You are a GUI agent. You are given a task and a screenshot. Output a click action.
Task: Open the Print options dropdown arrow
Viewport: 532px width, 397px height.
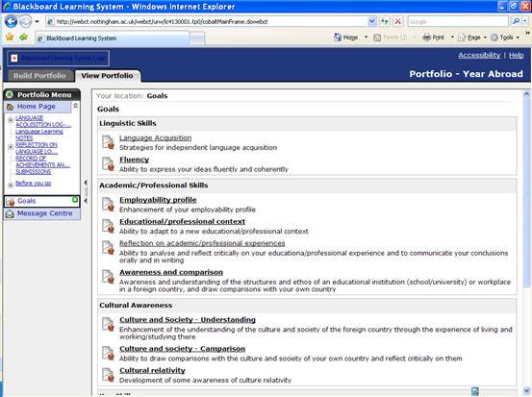click(452, 37)
